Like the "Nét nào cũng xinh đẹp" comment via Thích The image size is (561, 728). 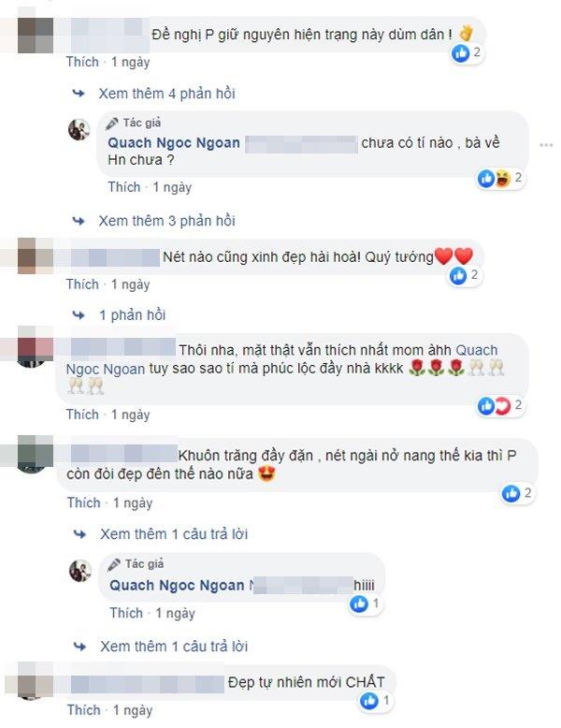[82, 284]
